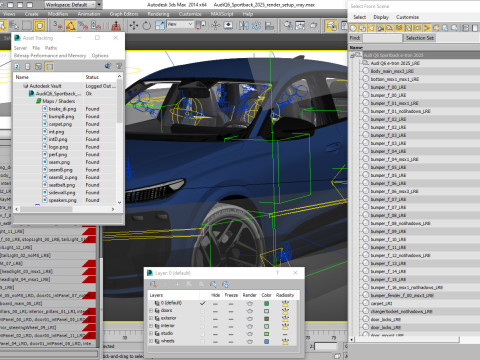Collapse the Audi Q6 Sportback e-tron 2025 tree node
This screenshot has height=360, width=480.
point(352,56)
